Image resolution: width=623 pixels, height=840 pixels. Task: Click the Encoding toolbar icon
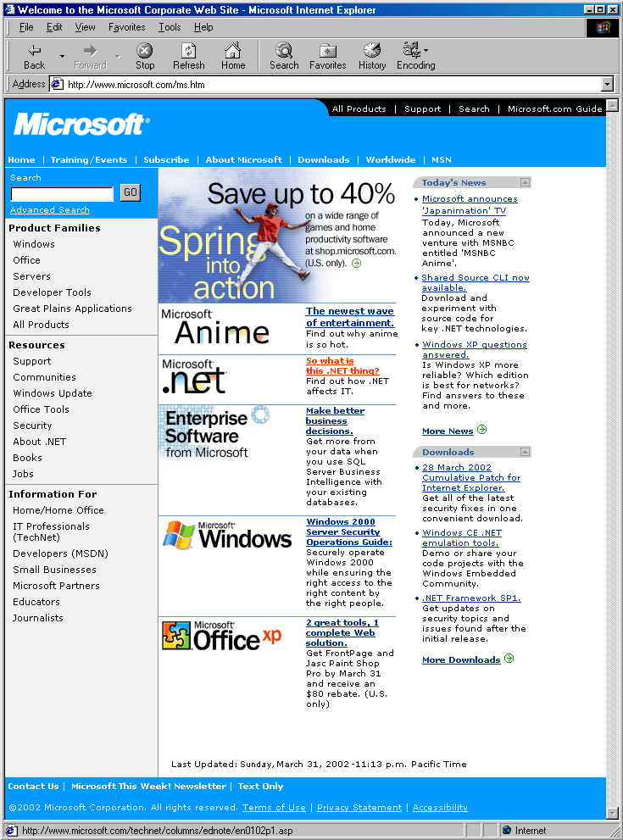click(411, 50)
